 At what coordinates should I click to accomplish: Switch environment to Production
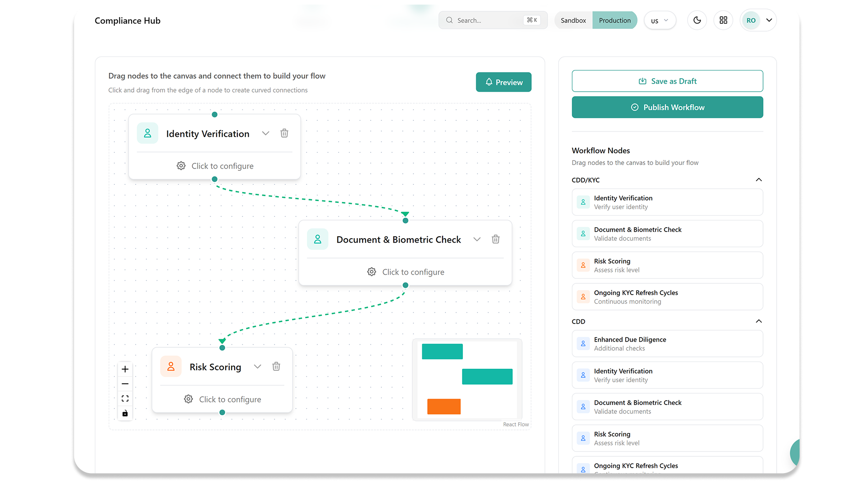point(614,20)
